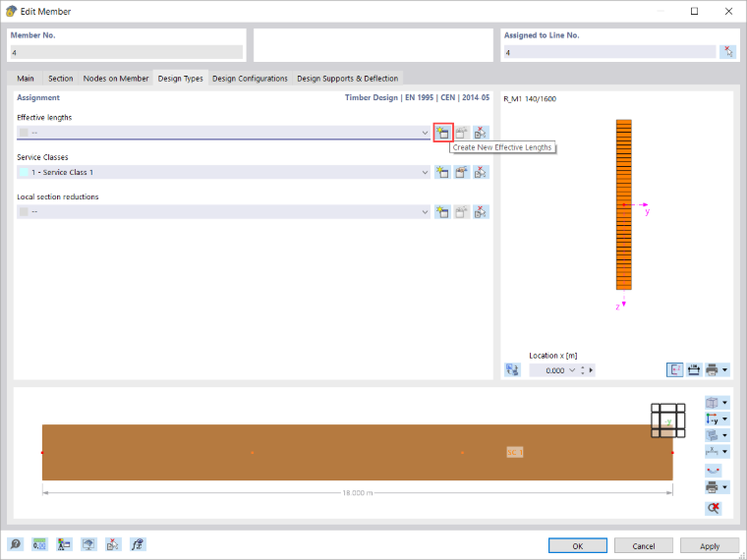Print the member preview graphic
747x560 pixels.
tap(712, 487)
